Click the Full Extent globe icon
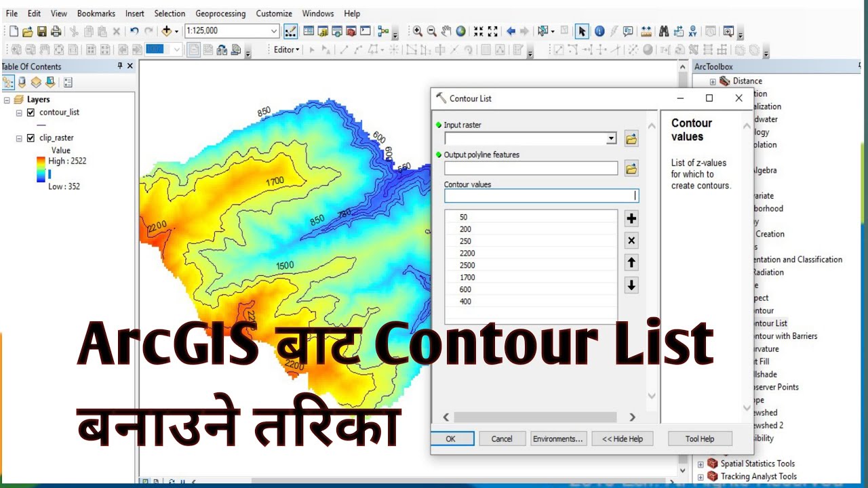 (461, 31)
